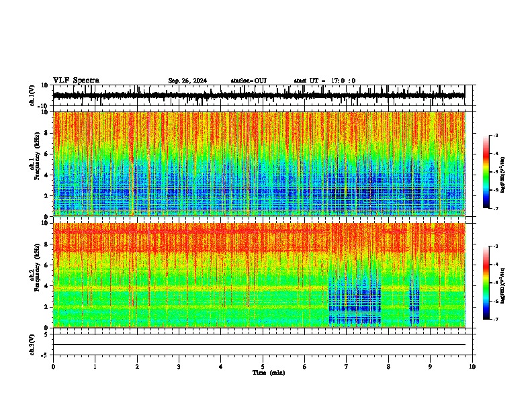The width and height of the screenshot is (532, 411).
Task: Click time-axis tick label "10"
Action: 472,367
